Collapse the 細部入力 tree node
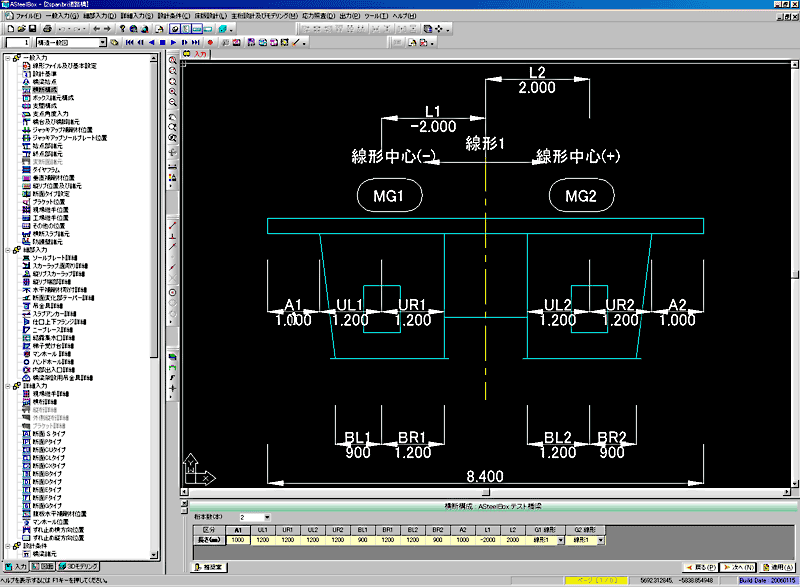Viewport: 800px width, 587px height. [x=8, y=250]
